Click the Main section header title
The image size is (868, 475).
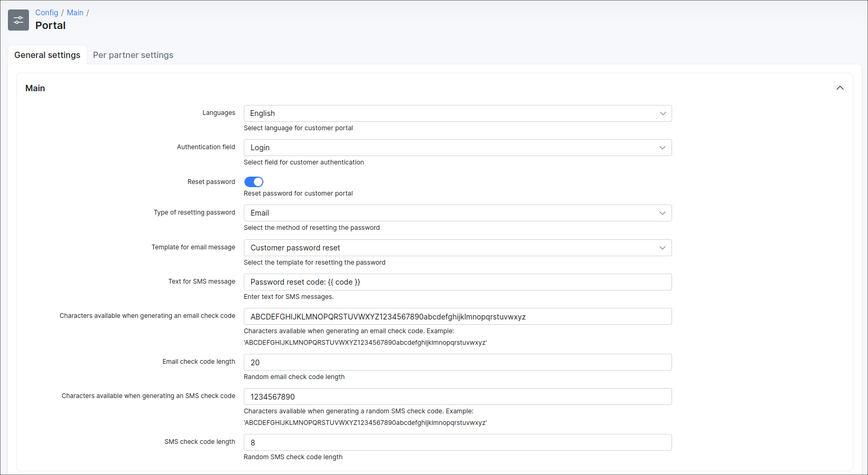(35, 88)
